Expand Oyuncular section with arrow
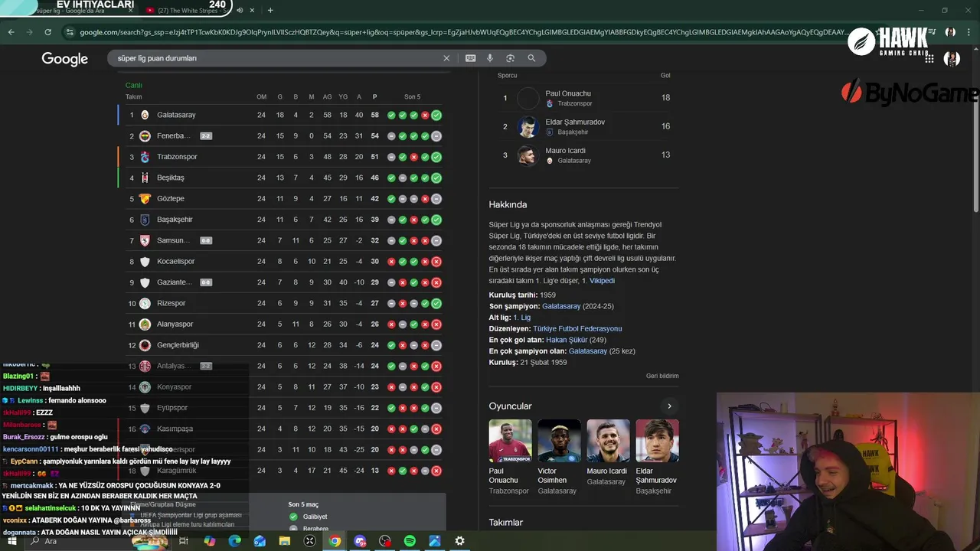Screen dimensions: 980x551 pos(669,406)
